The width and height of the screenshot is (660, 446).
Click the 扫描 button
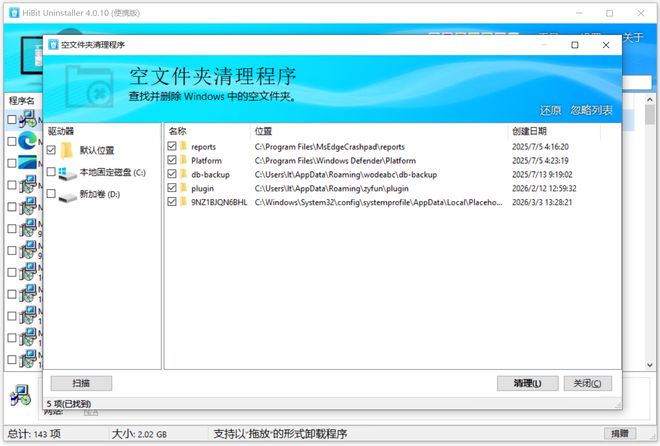(x=81, y=383)
